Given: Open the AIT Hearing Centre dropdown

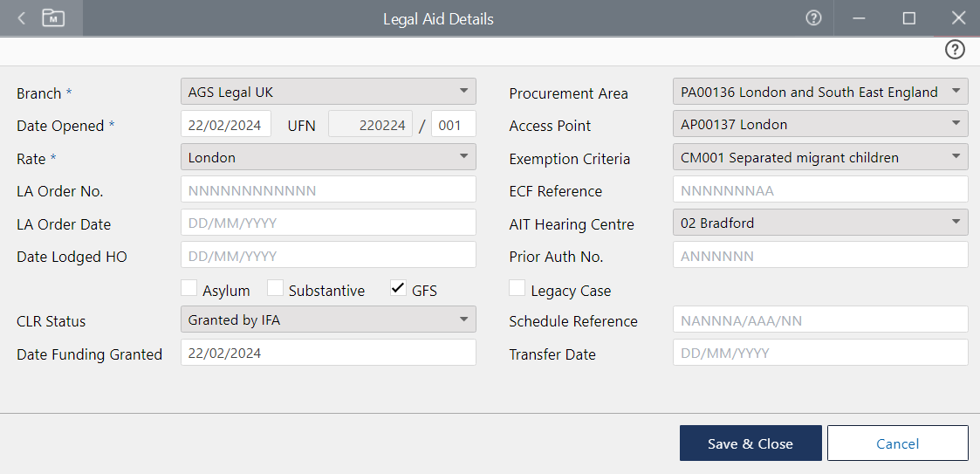Looking at the screenshot, I should point(819,223).
